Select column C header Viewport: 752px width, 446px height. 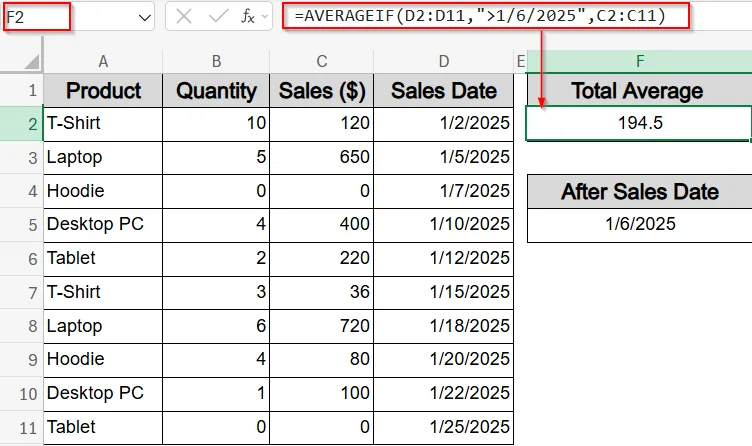point(322,61)
